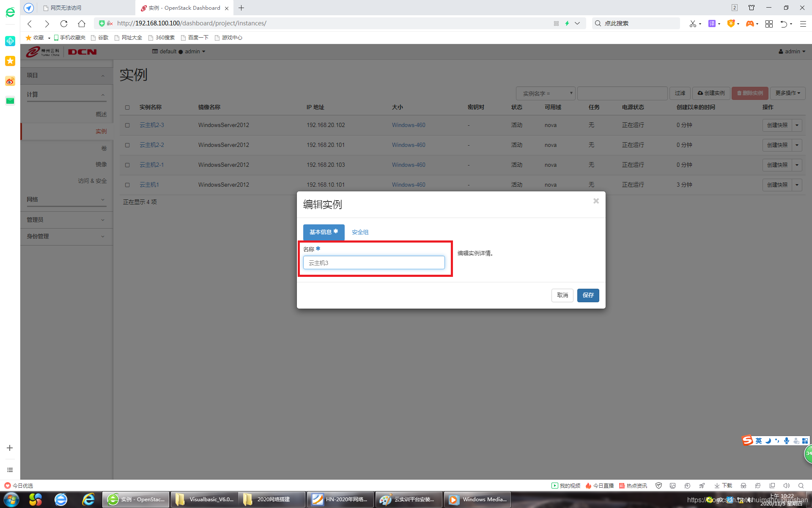The width and height of the screenshot is (812, 508).
Task: Open the mail icon in sidebar
Action: coord(10,101)
